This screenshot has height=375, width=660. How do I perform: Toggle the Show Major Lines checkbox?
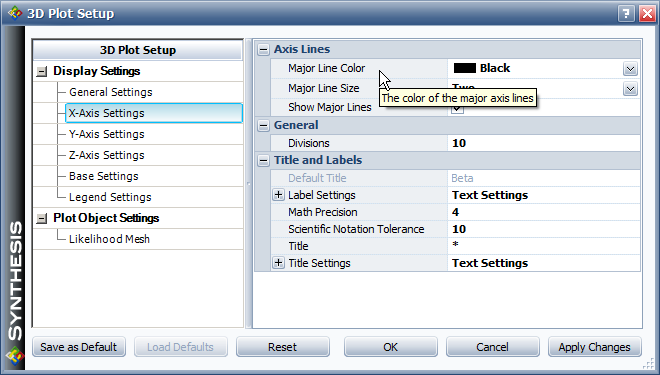(x=458, y=108)
